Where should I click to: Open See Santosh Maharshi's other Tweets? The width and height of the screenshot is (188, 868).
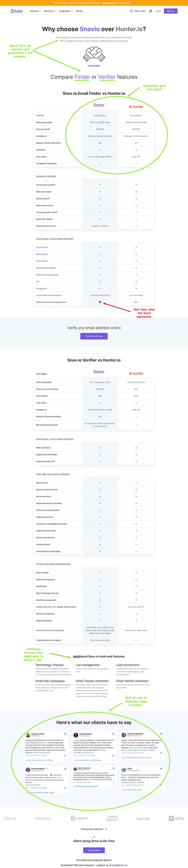138,758
